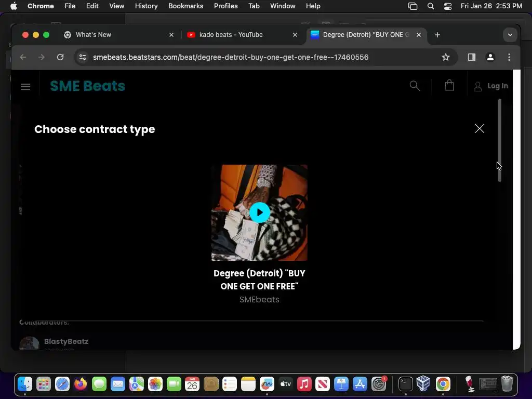Go forward in Chrome
This screenshot has width=532, height=399.
[42, 57]
